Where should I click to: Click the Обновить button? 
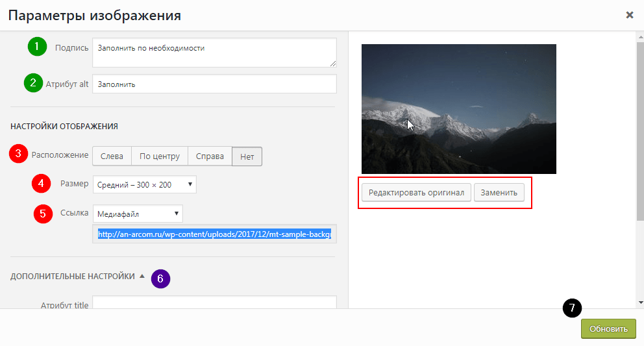tap(608, 328)
